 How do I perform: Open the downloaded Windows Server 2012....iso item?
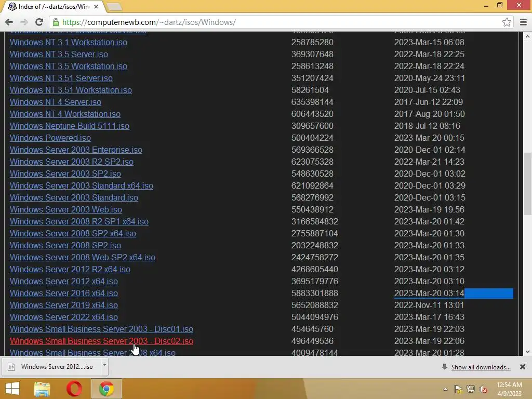coord(51,367)
